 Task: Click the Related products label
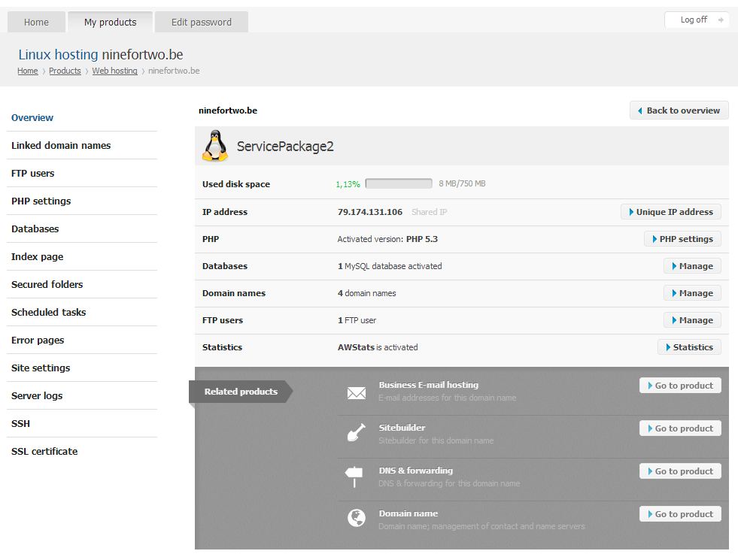click(241, 391)
